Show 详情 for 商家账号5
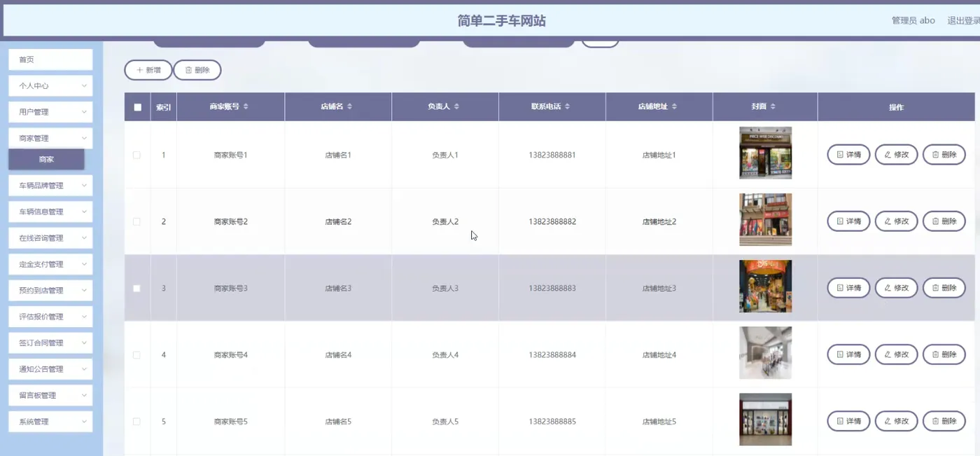This screenshot has height=456, width=980. pyautogui.click(x=848, y=421)
